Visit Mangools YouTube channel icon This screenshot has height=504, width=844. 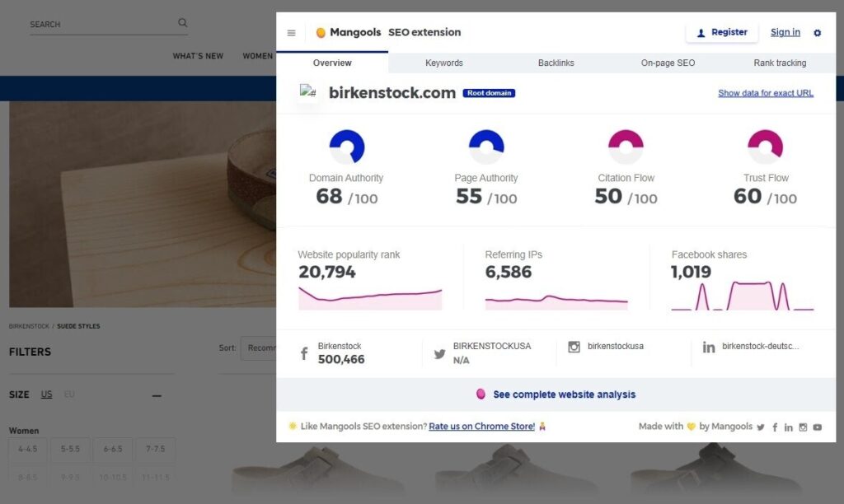pos(817,427)
